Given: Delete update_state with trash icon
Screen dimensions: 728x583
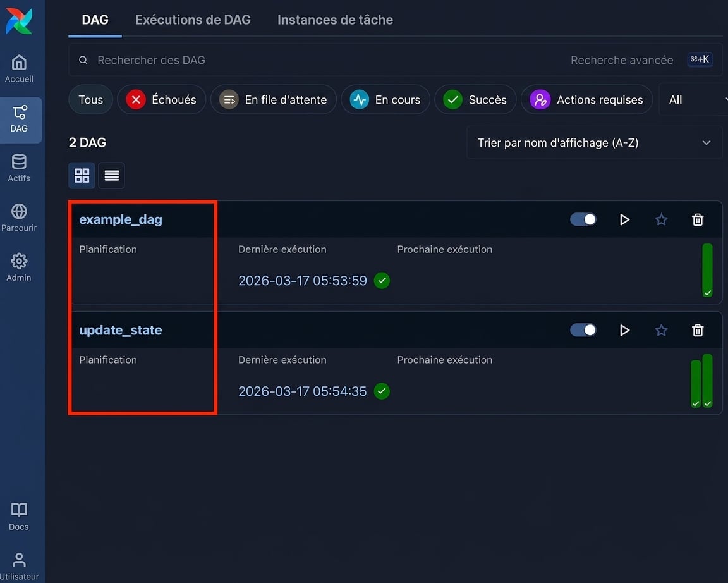Looking at the screenshot, I should click(698, 330).
